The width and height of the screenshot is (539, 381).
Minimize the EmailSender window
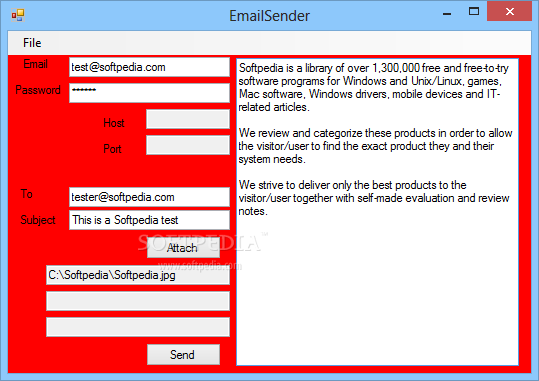447,13
